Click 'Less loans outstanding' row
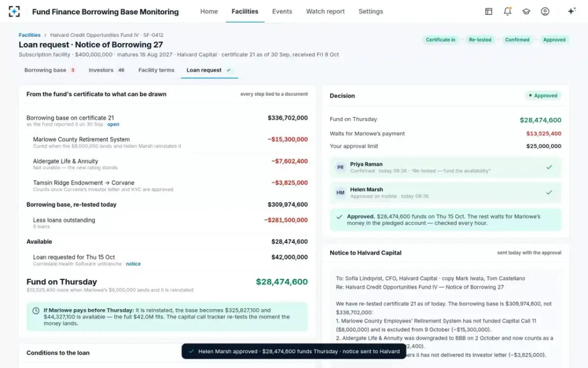The height and width of the screenshot is (368, 588). (x=167, y=223)
